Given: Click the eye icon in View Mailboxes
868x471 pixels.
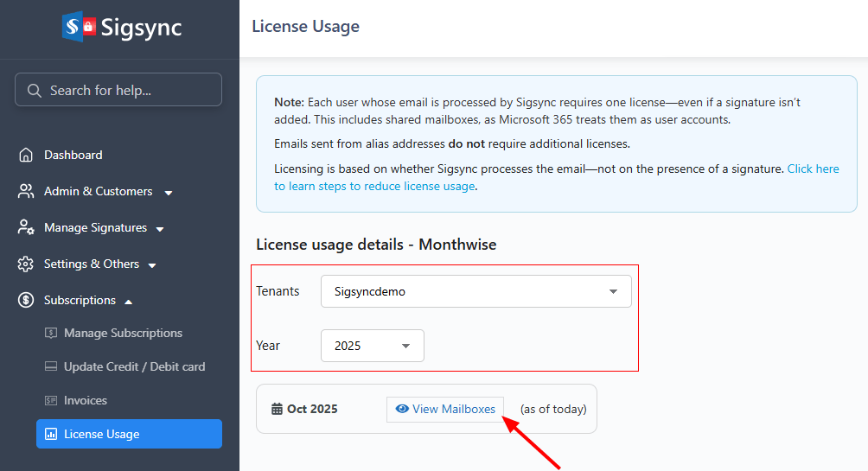Looking at the screenshot, I should [402, 409].
